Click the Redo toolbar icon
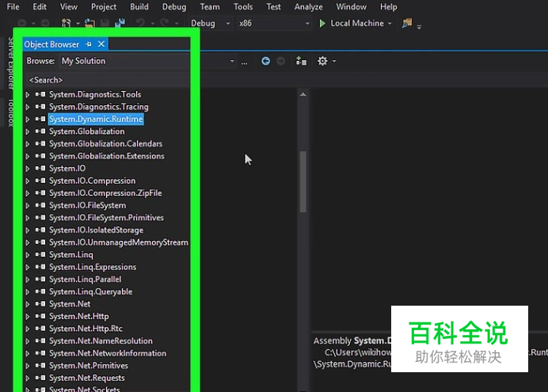The image size is (548, 392). tap(165, 23)
